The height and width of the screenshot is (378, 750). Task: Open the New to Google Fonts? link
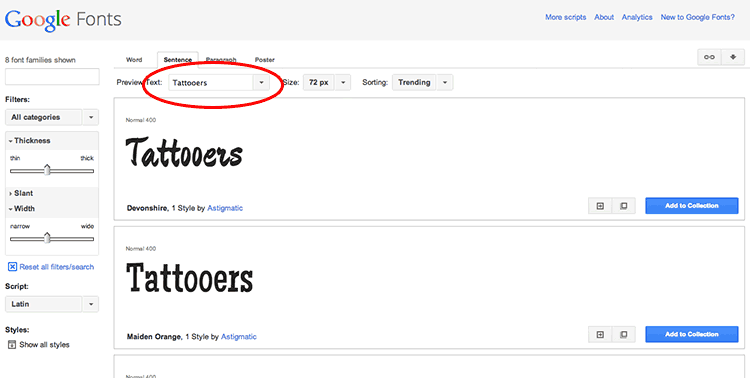(x=697, y=17)
